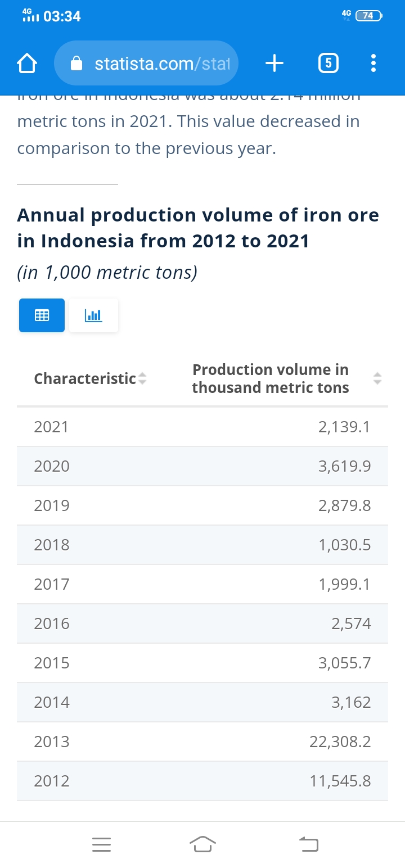Select the 2020 row value 3,619.9
Viewport: 405px width, 868px height.
point(344,466)
